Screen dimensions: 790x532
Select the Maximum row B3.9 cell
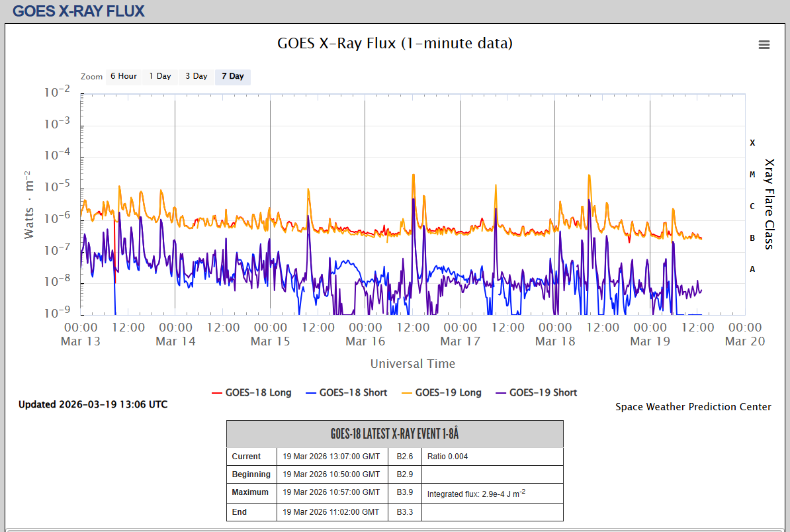click(404, 493)
